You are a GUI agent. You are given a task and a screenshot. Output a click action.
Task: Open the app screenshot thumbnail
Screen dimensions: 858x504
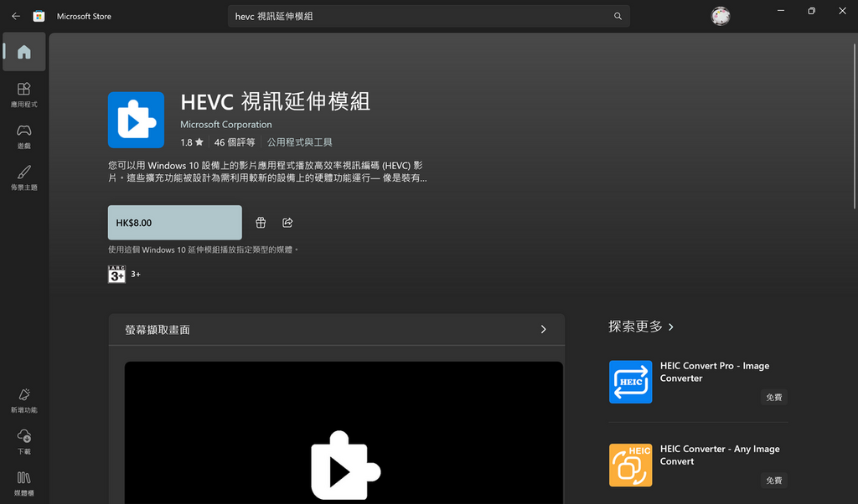click(x=344, y=432)
